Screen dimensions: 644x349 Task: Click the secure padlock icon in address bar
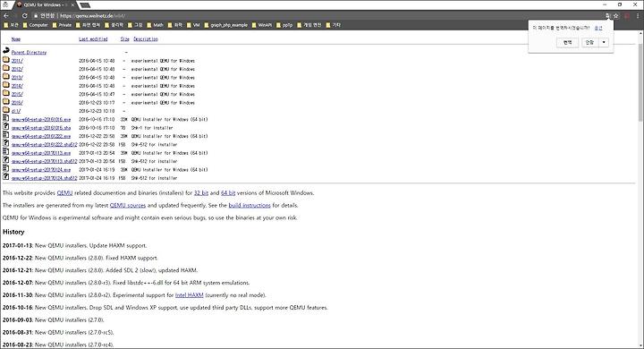tap(36, 15)
